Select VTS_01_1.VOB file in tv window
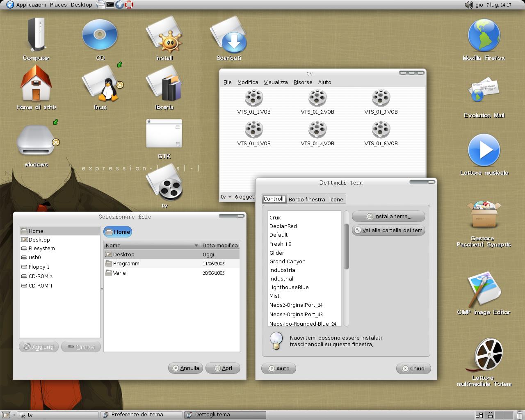The width and height of the screenshot is (525, 420). point(254,103)
